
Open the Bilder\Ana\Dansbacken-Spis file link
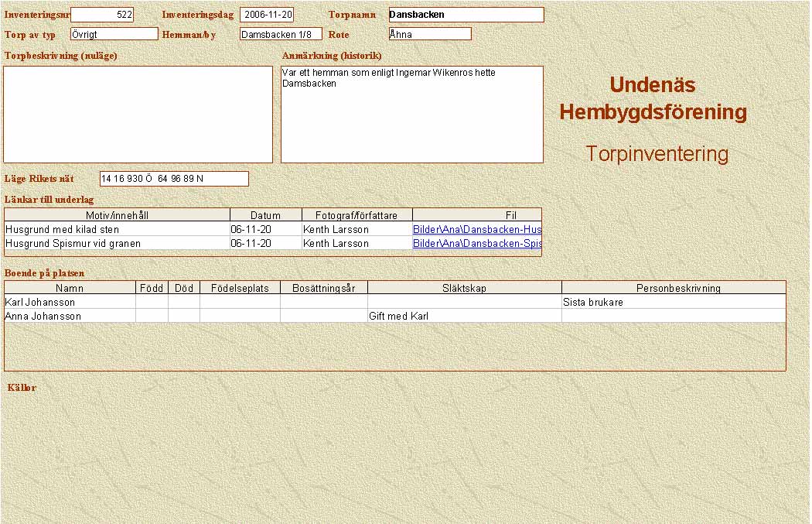tap(476, 244)
